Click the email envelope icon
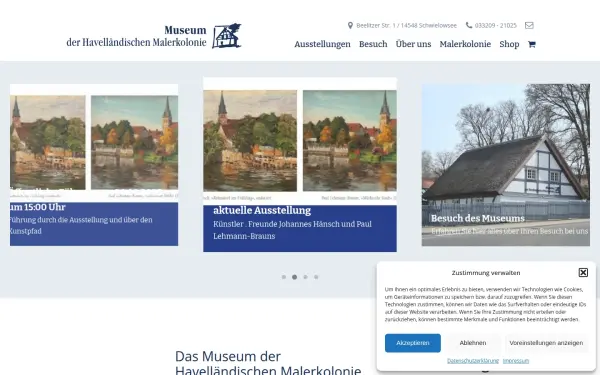600x375 pixels. [x=529, y=25]
